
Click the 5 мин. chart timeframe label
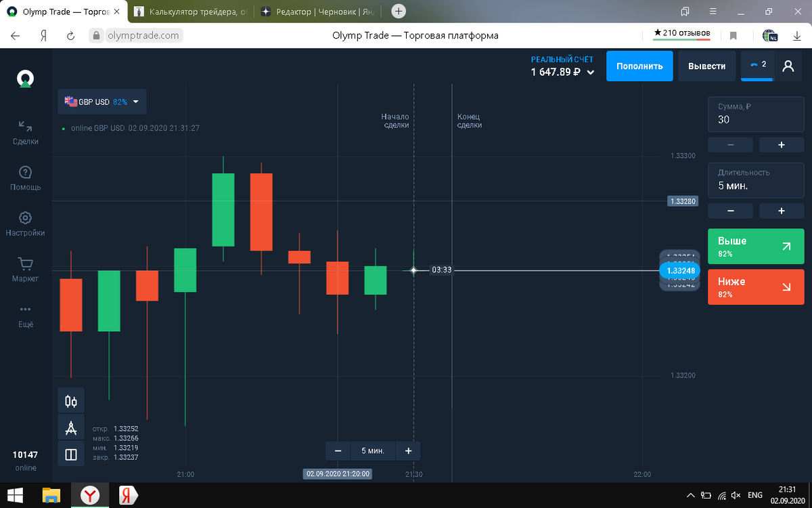coord(373,451)
